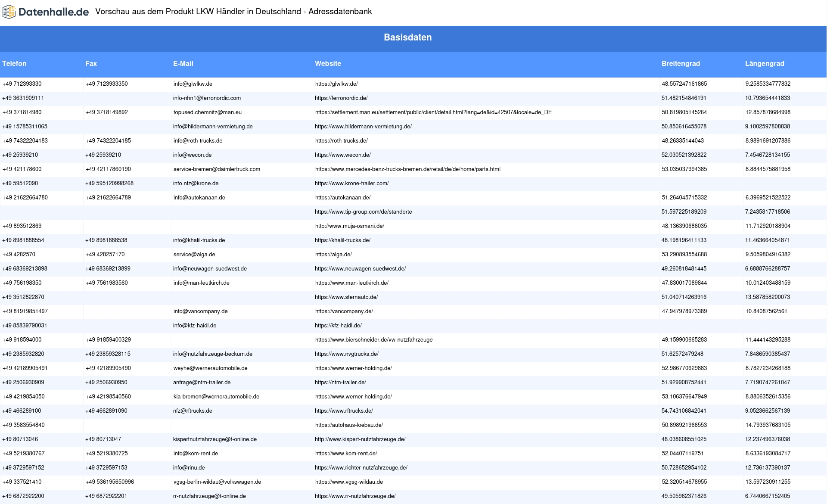This screenshot has height=504, width=827.
Task: Select fax number +49 74322204185
Action: [108, 141]
